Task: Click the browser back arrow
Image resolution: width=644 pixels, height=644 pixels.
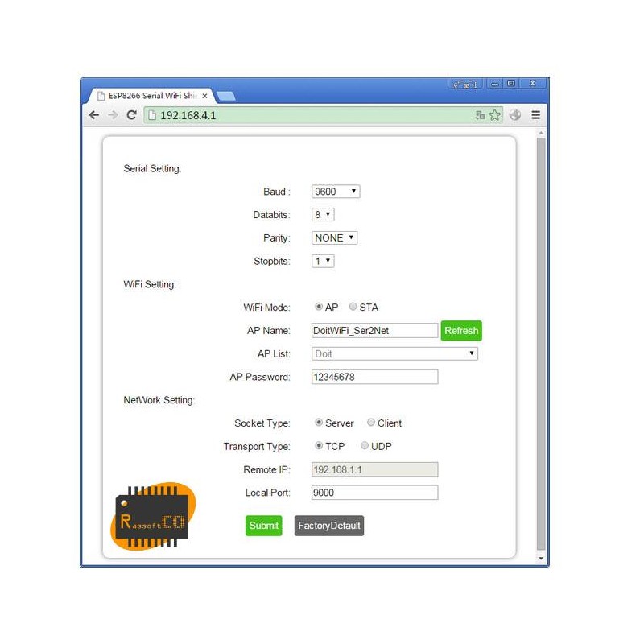Action: coord(94,115)
